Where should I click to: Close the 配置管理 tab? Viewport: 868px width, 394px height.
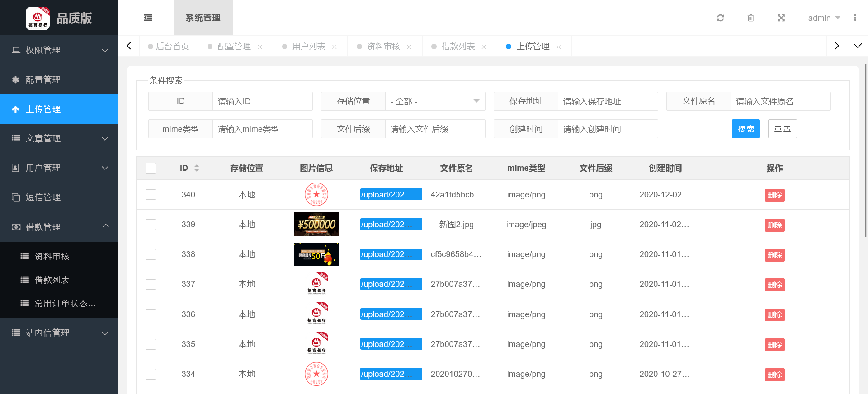(260, 47)
